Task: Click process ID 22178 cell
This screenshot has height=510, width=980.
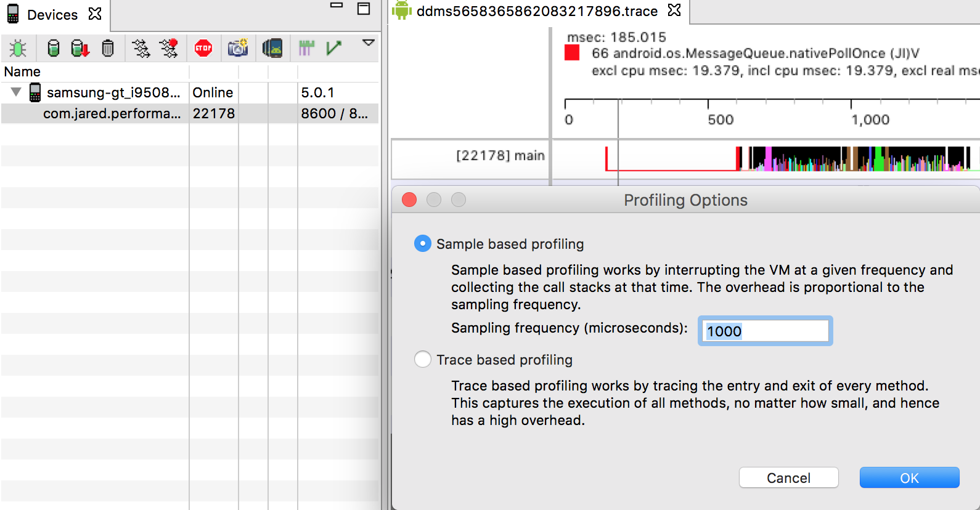Action: [x=213, y=113]
